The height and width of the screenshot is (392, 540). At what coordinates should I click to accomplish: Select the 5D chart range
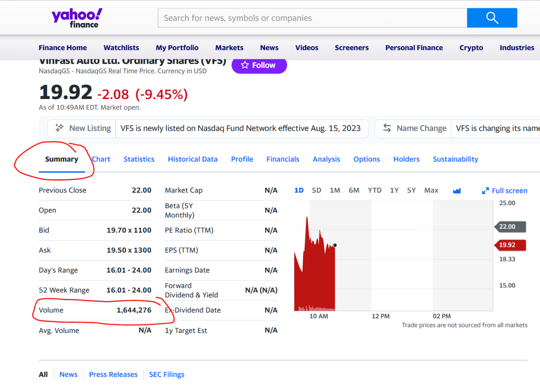point(316,190)
